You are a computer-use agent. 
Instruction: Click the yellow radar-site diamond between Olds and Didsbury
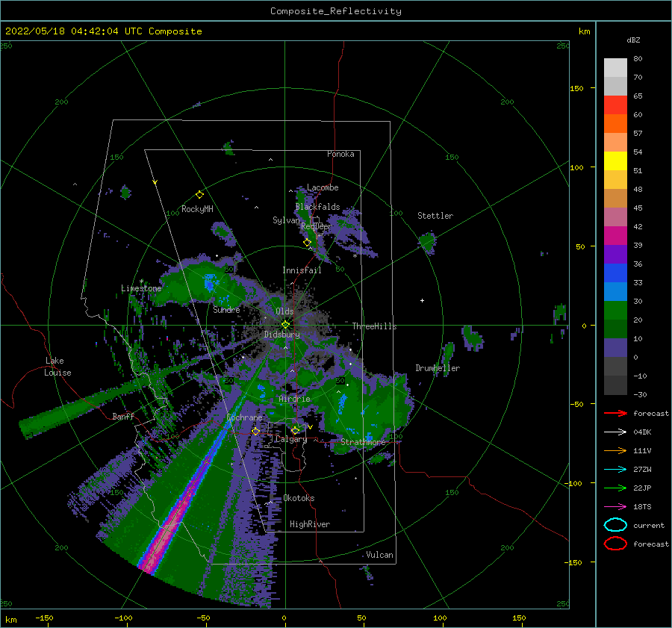click(285, 325)
